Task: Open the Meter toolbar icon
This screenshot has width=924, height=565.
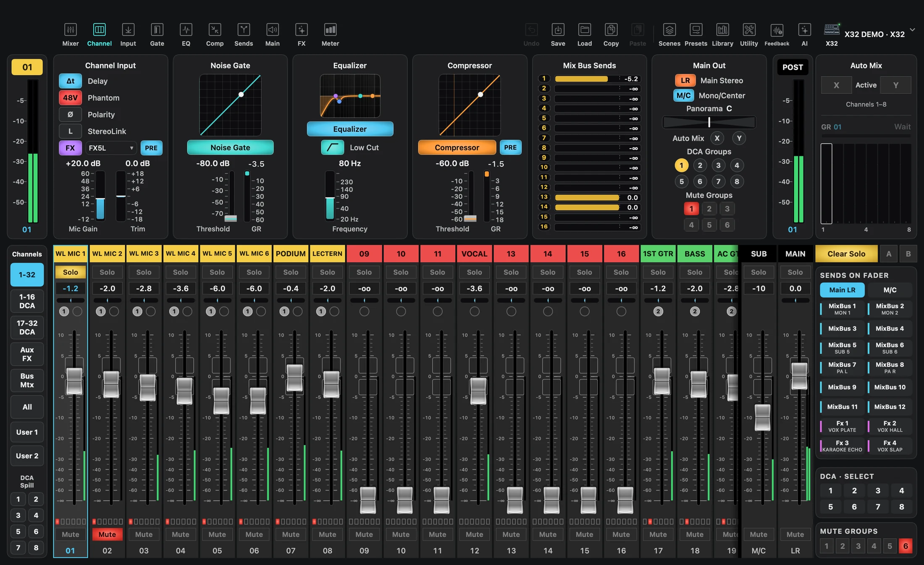Action: [x=331, y=34]
